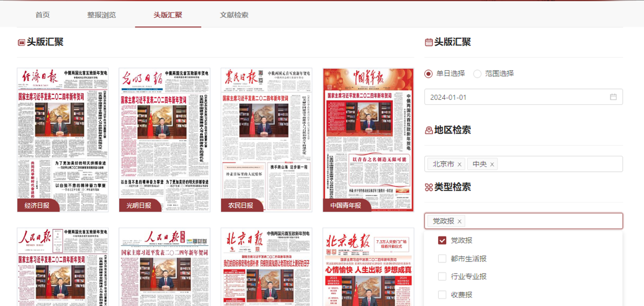Viewport: 644px width, 306px height.
Task: Click newspaper icon beside left 头版汇聚 heading
Action: click(x=21, y=42)
